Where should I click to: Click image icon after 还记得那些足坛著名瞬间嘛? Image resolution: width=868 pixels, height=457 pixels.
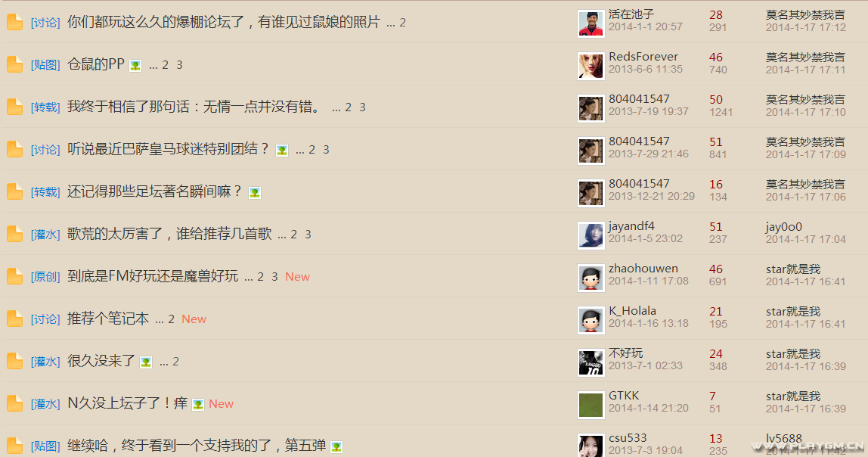click(255, 193)
